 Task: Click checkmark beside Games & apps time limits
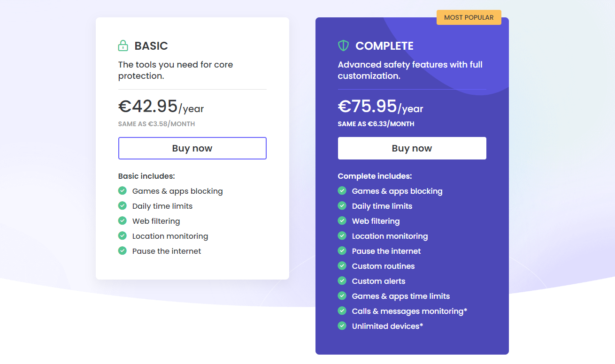click(x=342, y=296)
